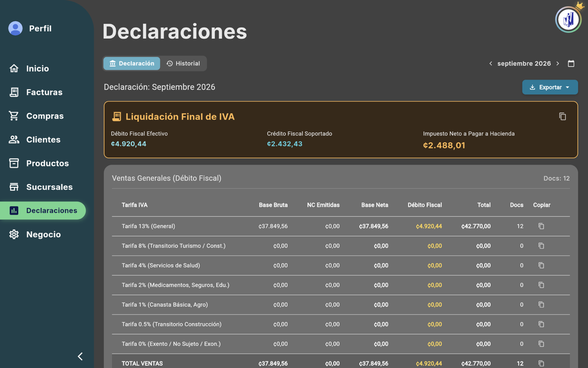Select the Declaración tab
588x368 pixels.
coord(132,63)
